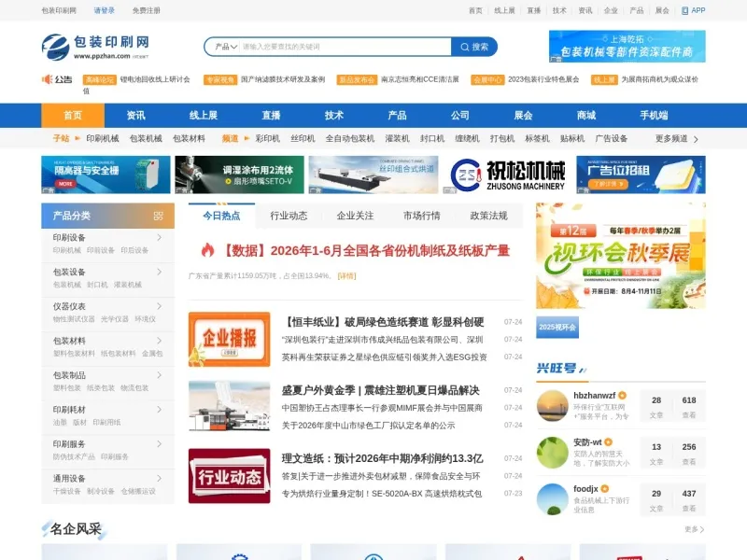Click the 更多频道 right arrow
The width and height of the screenshot is (747, 560).
click(696, 139)
